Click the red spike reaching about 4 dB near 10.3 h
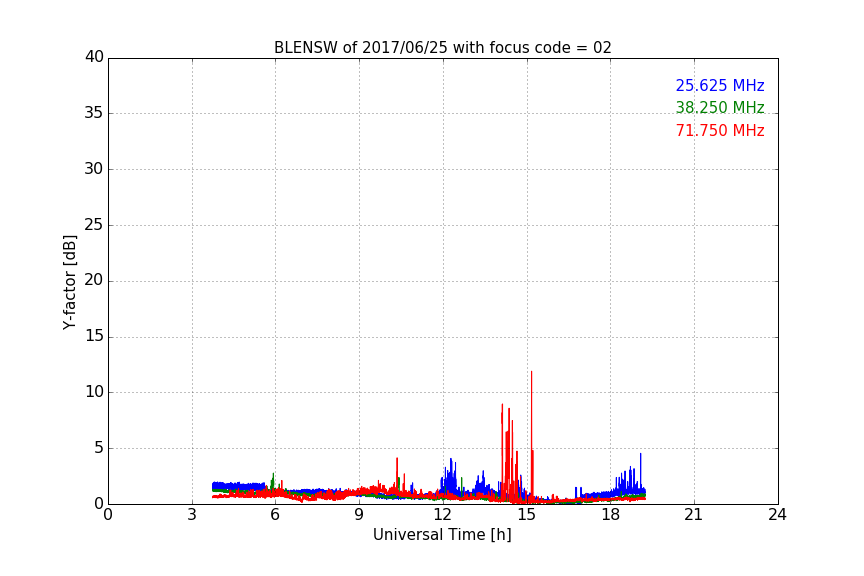The height and width of the screenshot is (576, 864). coord(397,477)
